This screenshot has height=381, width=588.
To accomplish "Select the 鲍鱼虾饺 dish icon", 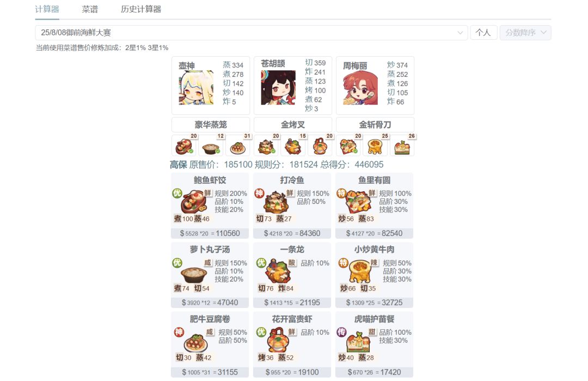I will [193, 202].
